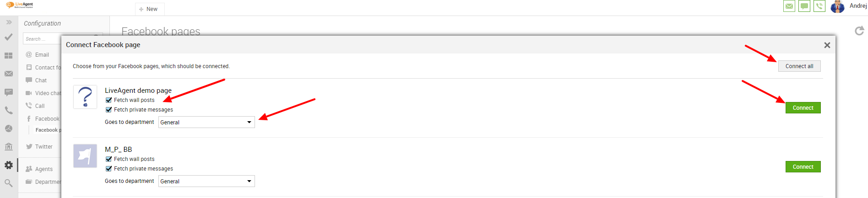Click the green chat bubble status icon
This screenshot has width=868, height=198.
804,6
